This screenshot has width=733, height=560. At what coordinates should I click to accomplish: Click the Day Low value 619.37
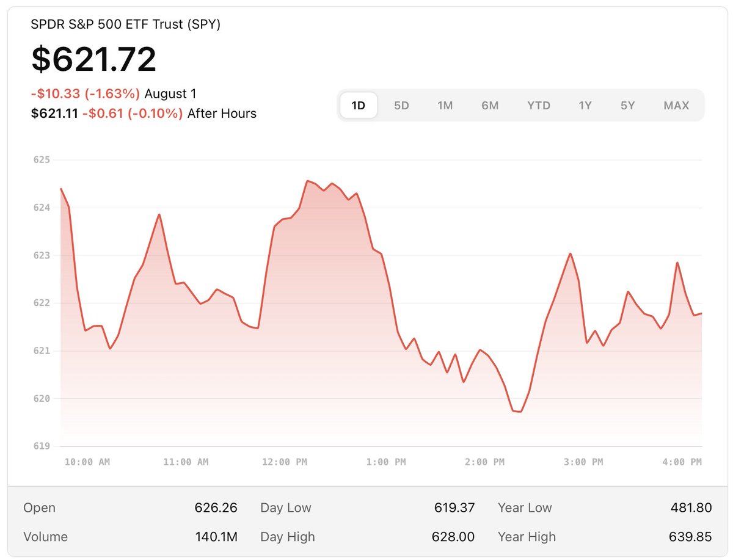(x=453, y=508)
